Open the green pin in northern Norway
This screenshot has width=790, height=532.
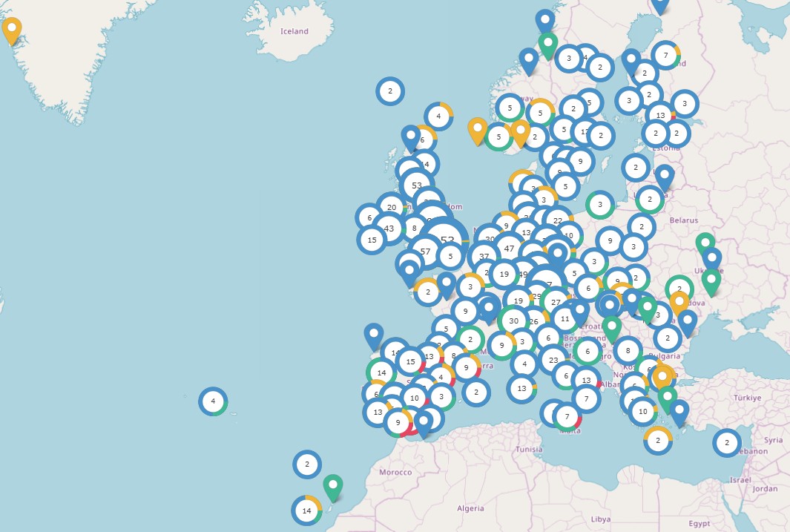pyautogui.click(x=548, y=45)
